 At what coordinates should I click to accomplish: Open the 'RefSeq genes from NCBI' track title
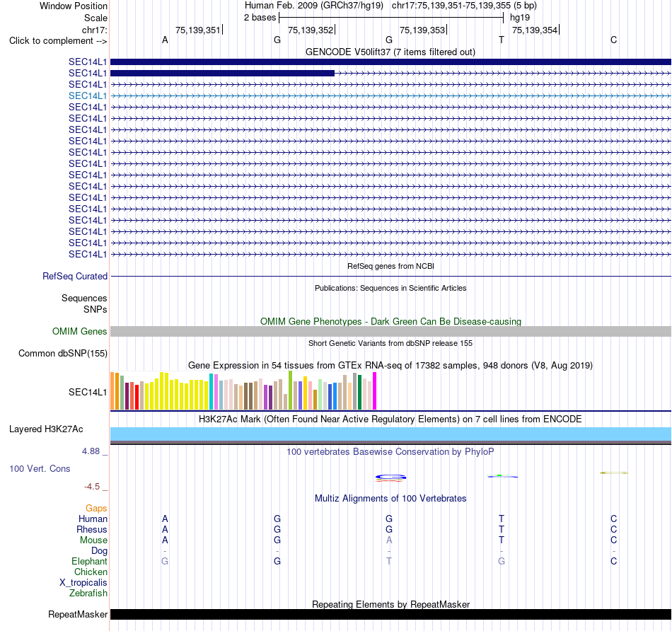click(x=390, y=266)
